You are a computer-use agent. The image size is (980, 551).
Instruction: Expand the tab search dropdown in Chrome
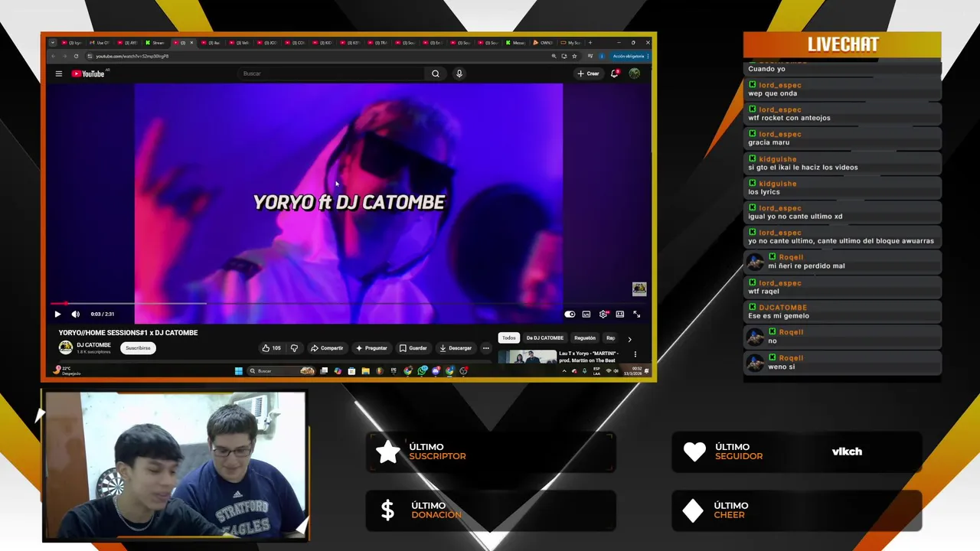[x=53, y=43]
